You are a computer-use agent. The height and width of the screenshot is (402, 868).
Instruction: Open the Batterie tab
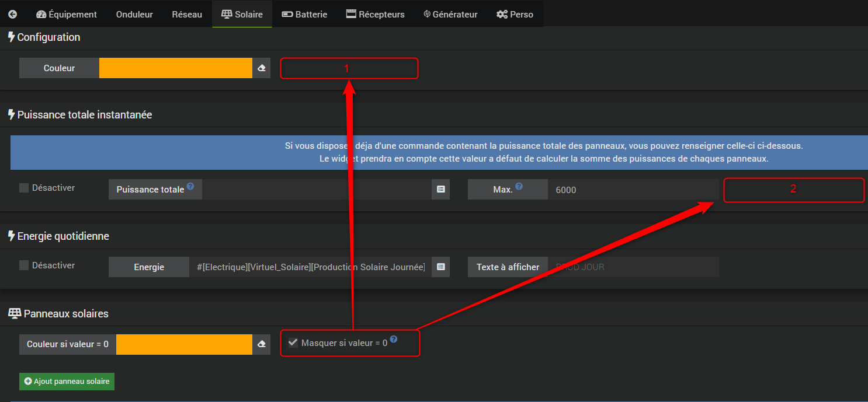(x=304, y=14)
